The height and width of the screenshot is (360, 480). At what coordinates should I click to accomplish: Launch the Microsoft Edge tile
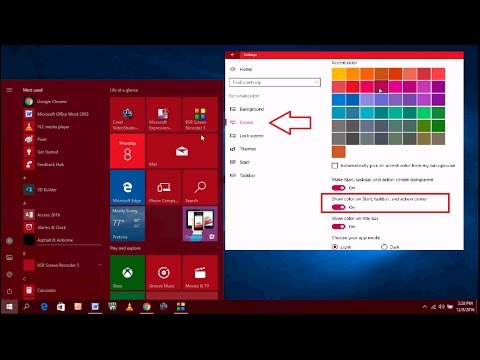point(127,187)
